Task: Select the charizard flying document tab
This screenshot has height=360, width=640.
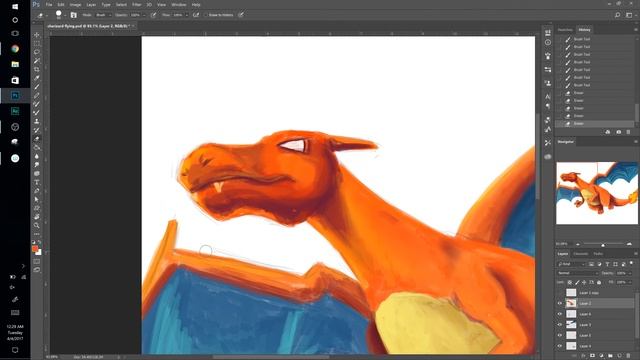Action: 89,26
